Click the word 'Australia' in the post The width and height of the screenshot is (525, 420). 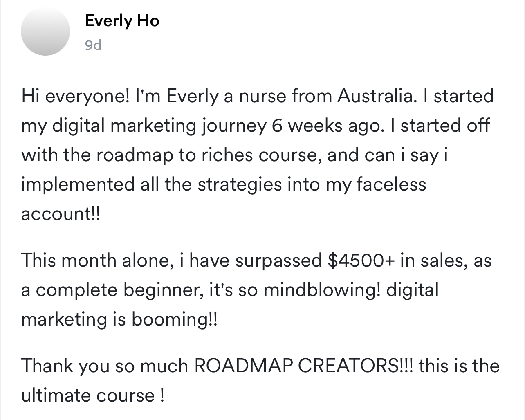pyautogui.click(x=375, y=96)
